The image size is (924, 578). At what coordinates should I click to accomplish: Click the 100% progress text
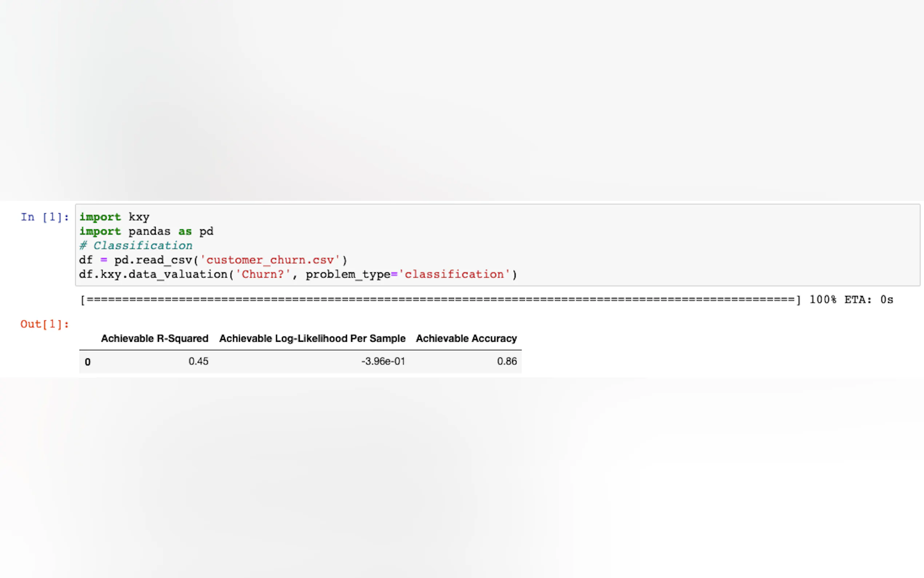pos(823,300)
